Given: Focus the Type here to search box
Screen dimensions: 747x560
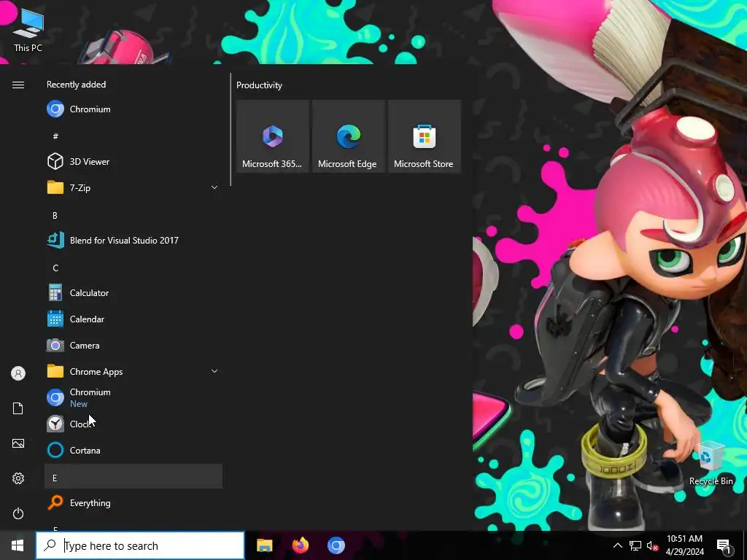Looking at the screenshot, I should tap(140, 545).
